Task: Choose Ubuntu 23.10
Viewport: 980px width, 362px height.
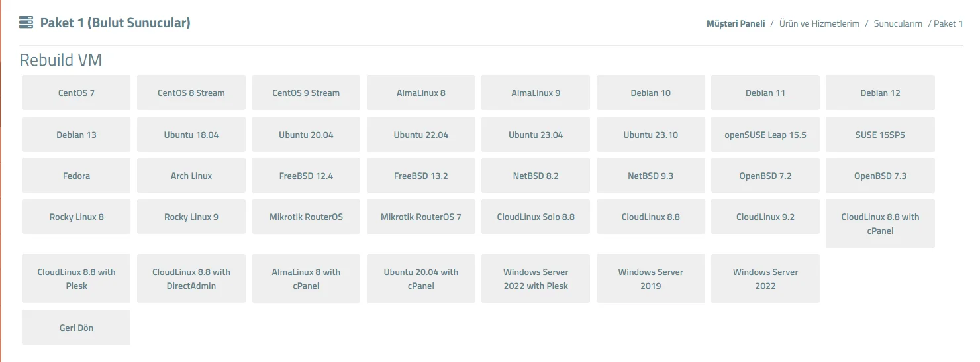Action: 651,135
